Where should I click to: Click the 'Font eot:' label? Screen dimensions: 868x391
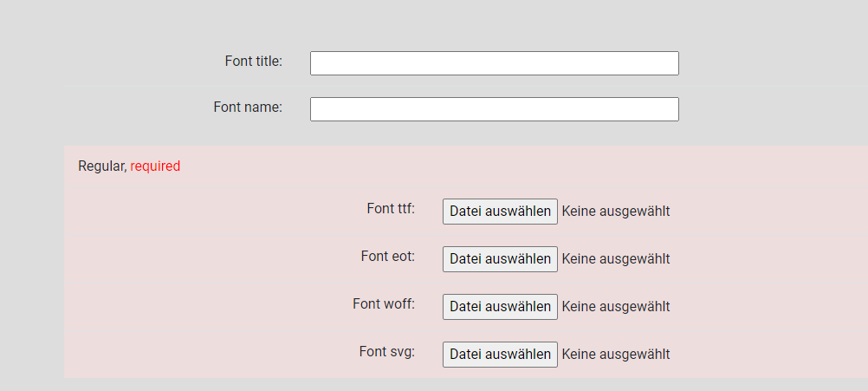388,257
